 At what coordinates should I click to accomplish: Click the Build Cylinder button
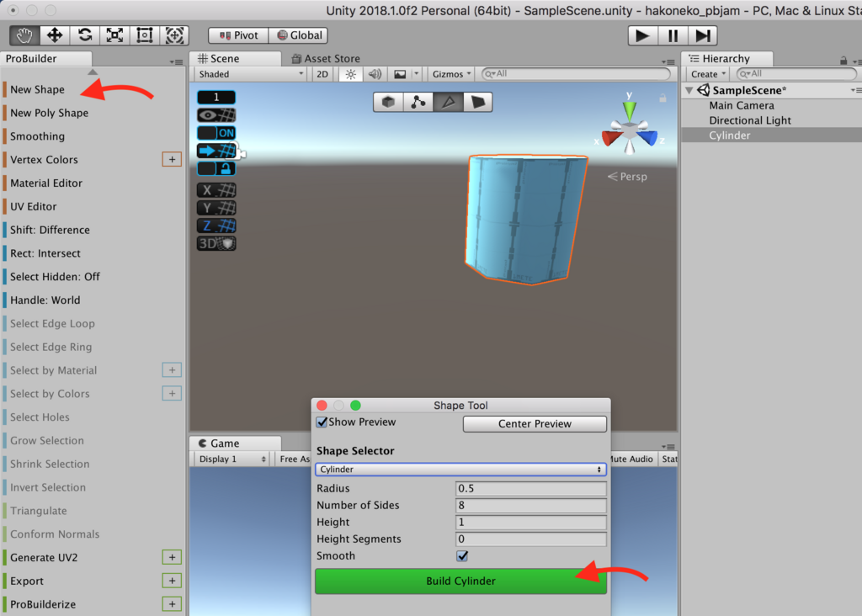(460, 581)
